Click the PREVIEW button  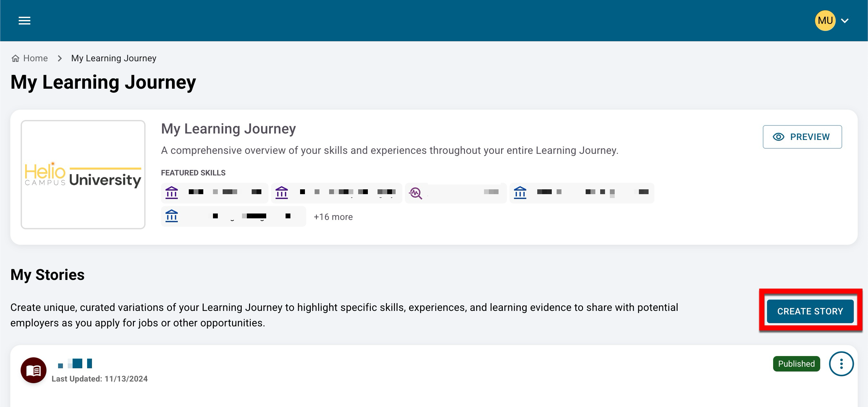802,137
